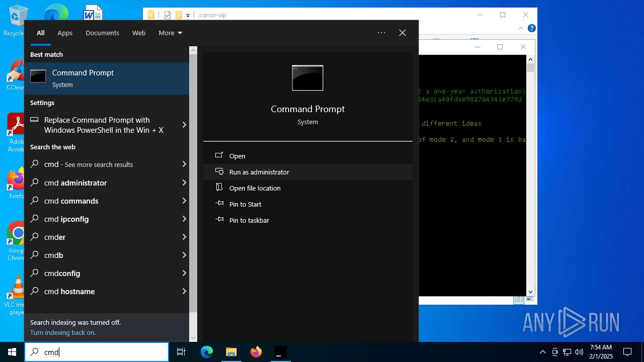Viewport: 644px width, 362px height.
Task: Click the taskbar clock showing 7:54 AM
Action: (x=601, y=352)
